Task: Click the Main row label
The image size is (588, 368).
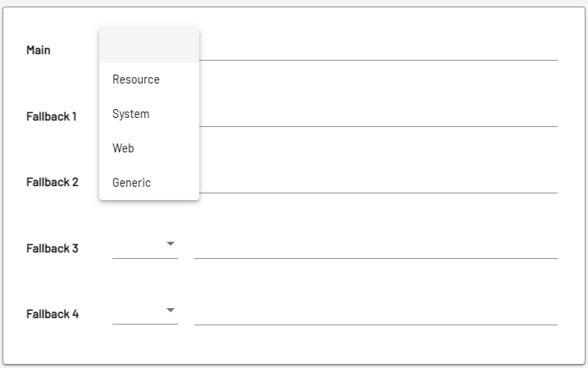Action: [x=39, y=50]
